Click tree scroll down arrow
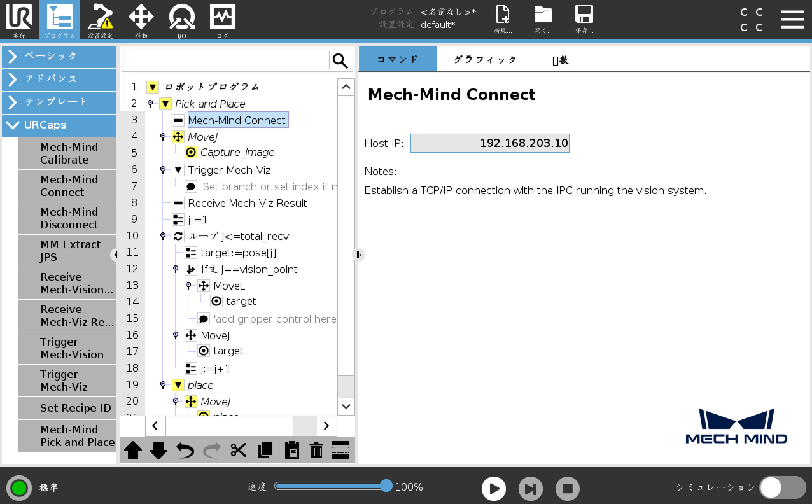 pyautogui.click(x=346, y=406)
